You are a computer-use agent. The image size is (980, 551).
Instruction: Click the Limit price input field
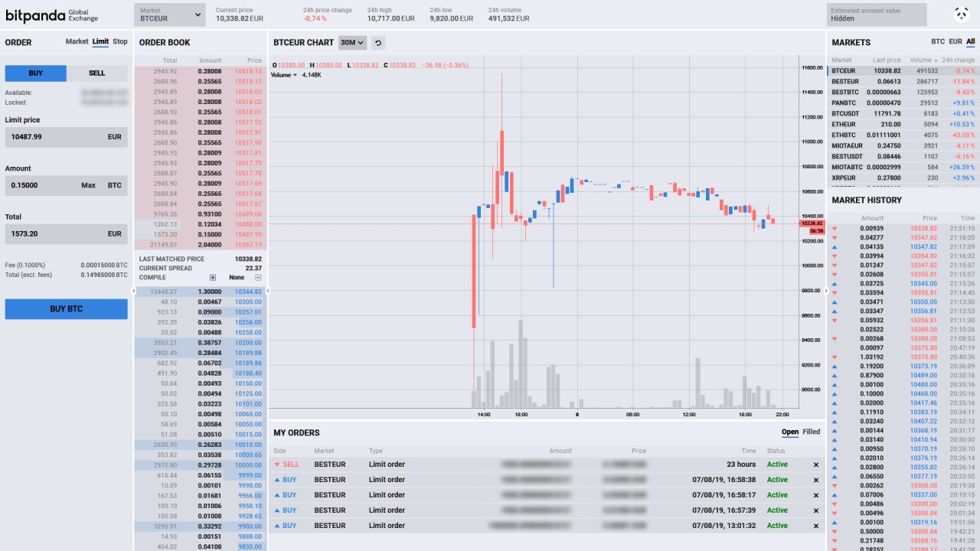click(67, 137)
